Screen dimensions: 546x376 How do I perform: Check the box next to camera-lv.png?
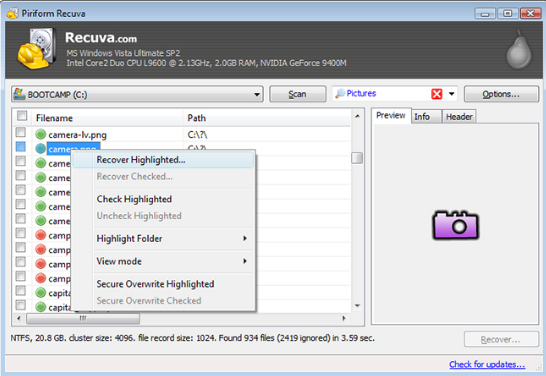click(21, 132)
